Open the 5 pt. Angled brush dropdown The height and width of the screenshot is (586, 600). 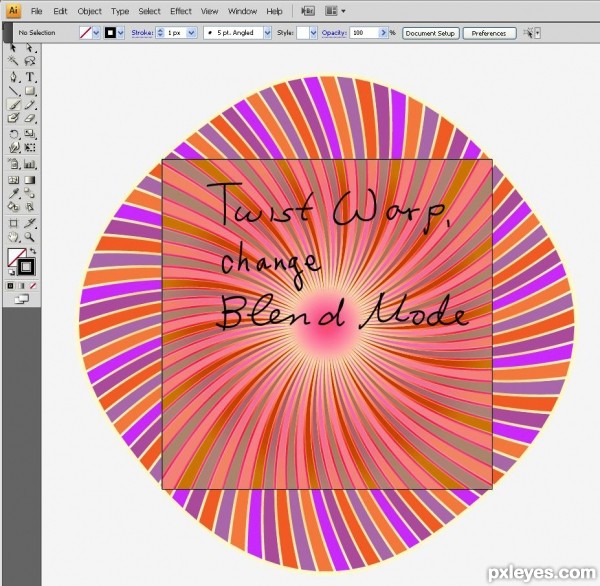click(267, 33)
